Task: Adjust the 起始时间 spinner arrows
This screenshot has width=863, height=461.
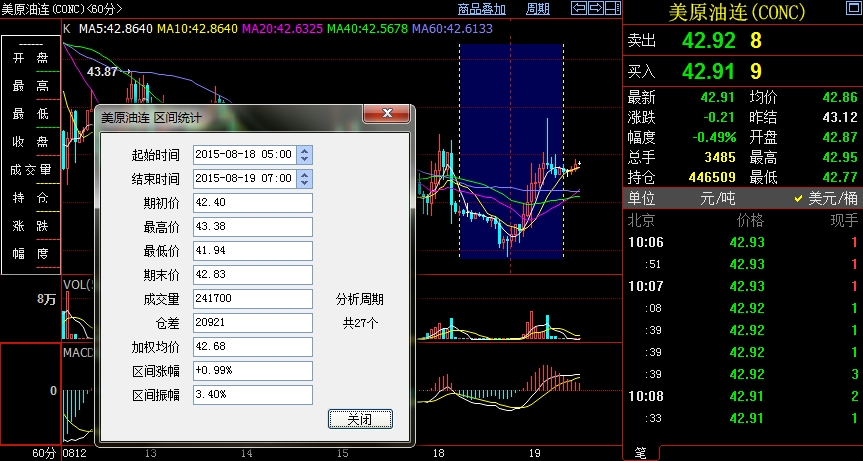Action: [305, 155]
